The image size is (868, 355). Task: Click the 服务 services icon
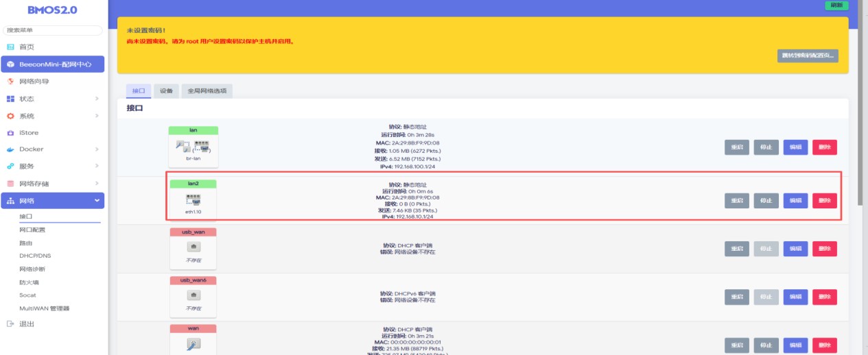point(10,166)
